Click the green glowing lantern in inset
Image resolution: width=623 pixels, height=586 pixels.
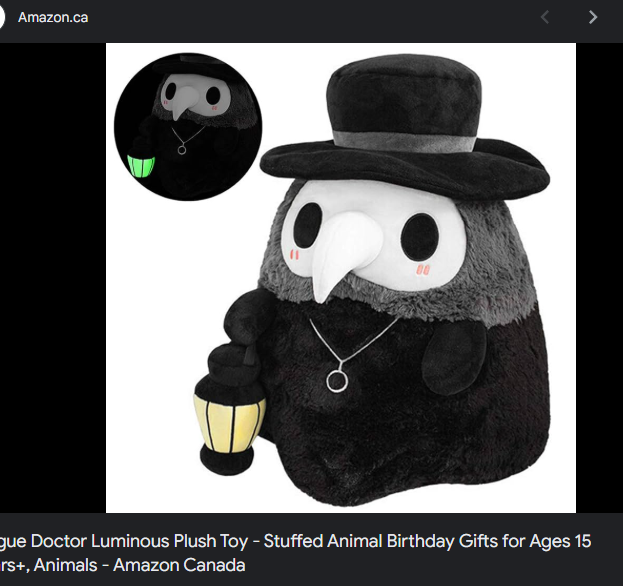pyautogui.click(x=141, y=166)
